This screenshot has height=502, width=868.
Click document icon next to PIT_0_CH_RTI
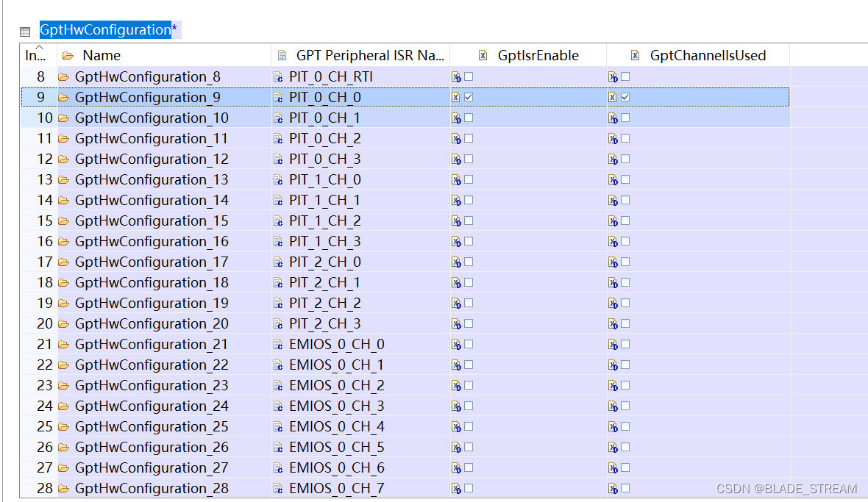[279, 77]
